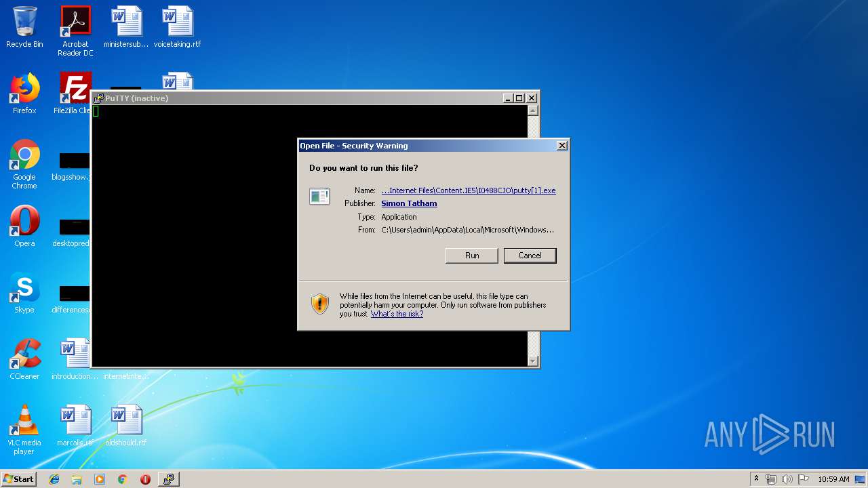
Task: Select the Recycle Bin desktop icon
Action: (24, 28)
